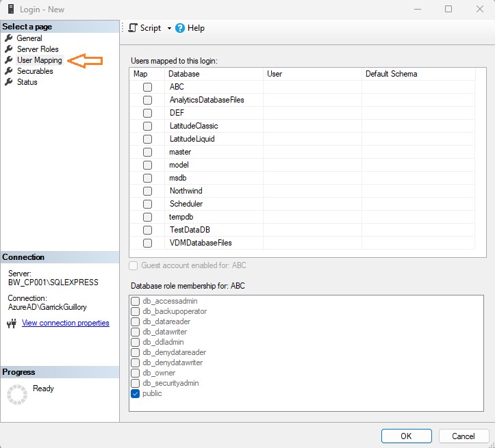Tick the Map checkbox for master
Screen dimensions: 495x448
pyautogui.click(x=147, y=152)
